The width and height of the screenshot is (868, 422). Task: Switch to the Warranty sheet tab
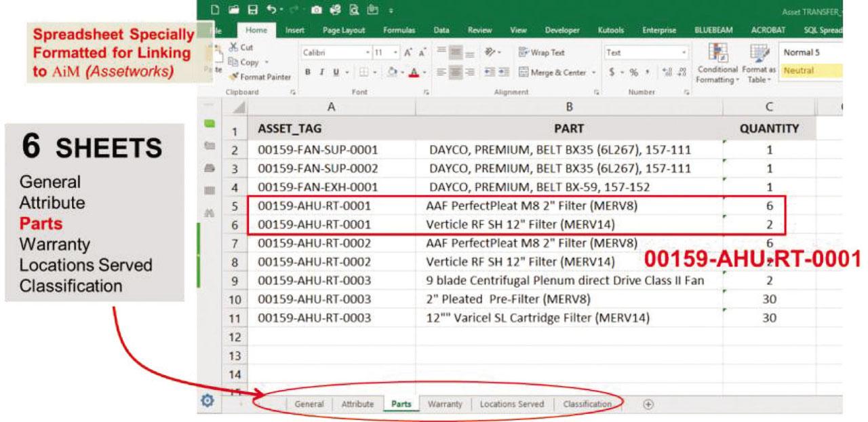pyautogui.click(x=446, y=404)
